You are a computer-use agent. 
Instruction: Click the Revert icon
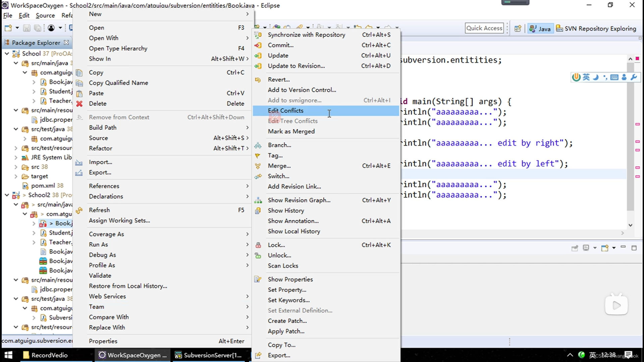(x=258, y=79)
